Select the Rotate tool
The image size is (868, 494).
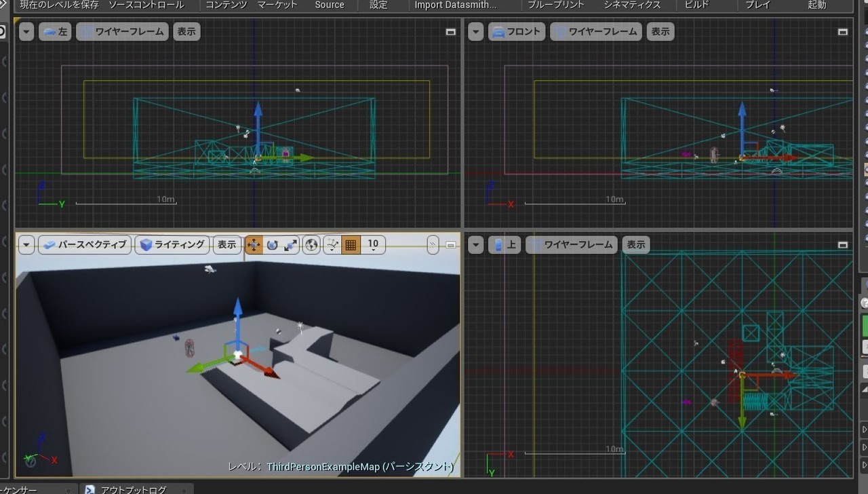272,245
